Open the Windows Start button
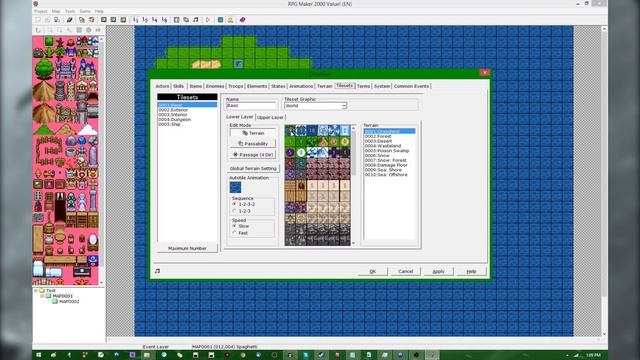This screenshot has width=640, height=360. click(x=39, y=355)
